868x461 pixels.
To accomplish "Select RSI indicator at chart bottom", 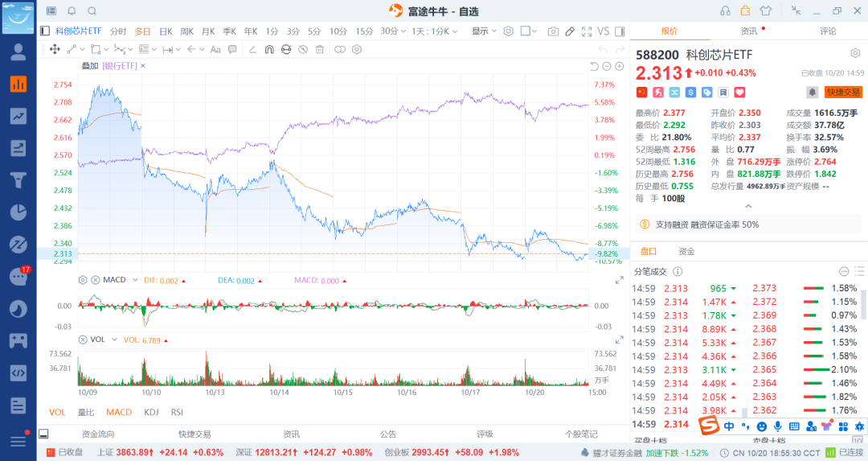I will (177, 412).
